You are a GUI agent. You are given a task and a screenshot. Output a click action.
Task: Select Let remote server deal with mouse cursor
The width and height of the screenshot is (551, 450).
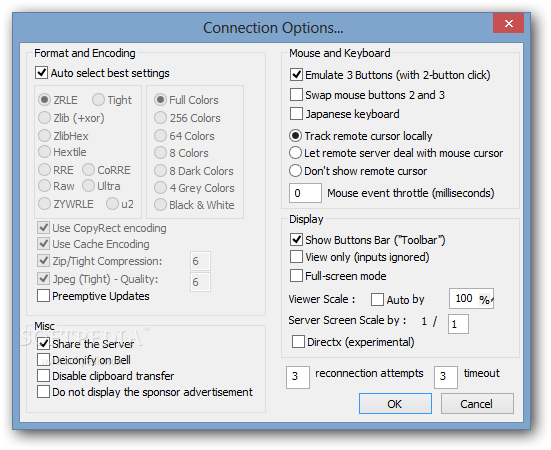[x=295, y=153]
